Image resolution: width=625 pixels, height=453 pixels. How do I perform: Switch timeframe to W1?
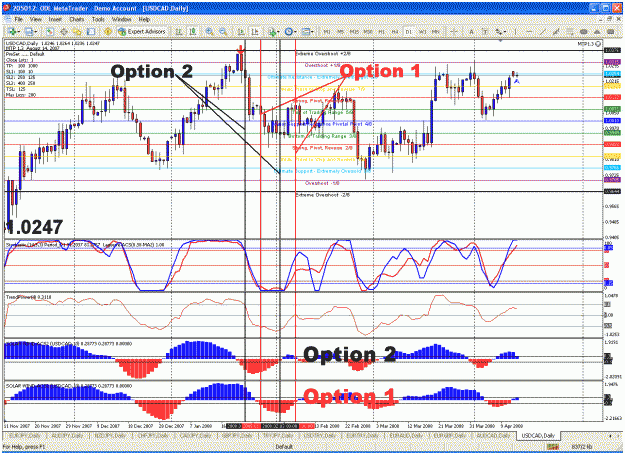(423, 32)
